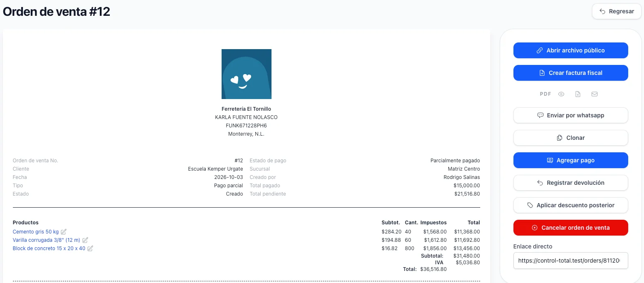The height and width of the screenshot is (283, 644).
Task: Click the IVA amount $5,036.80
Action: (468, 263)
